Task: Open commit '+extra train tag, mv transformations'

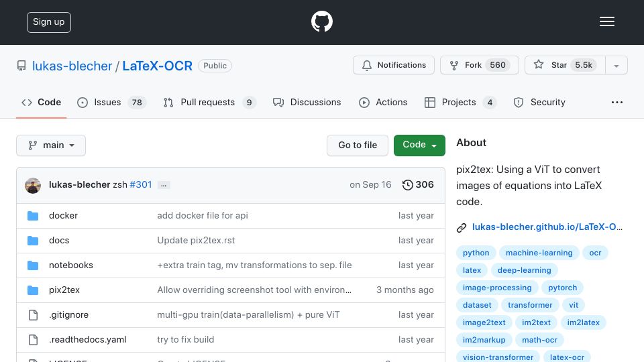Action: click(x=254, y=265)
